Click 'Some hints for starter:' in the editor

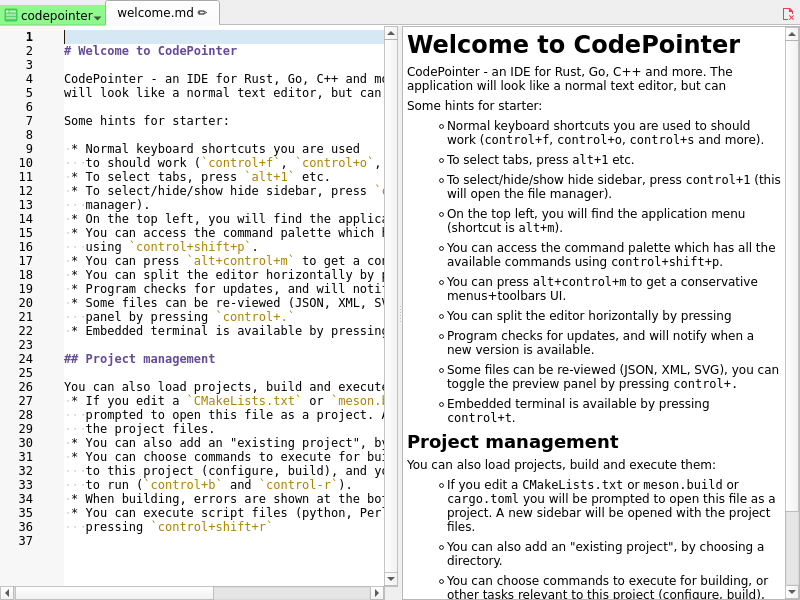click(x=146, y=120)
